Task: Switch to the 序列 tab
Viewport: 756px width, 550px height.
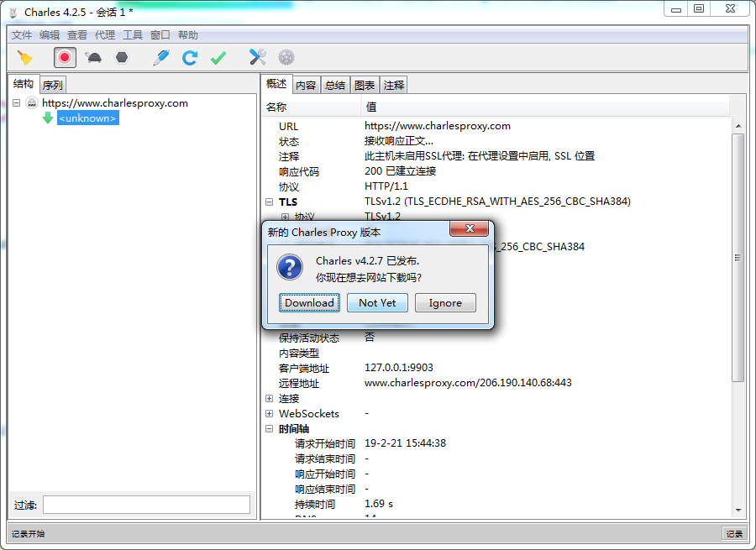Action: [53, 86]
